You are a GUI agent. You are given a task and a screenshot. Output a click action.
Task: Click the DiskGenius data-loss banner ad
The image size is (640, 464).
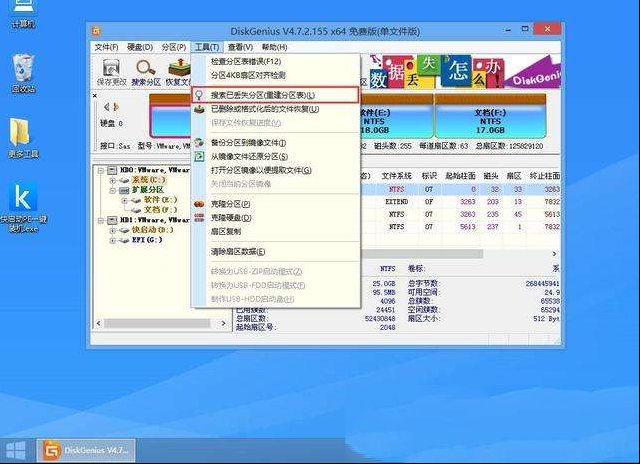pos(465,72)
